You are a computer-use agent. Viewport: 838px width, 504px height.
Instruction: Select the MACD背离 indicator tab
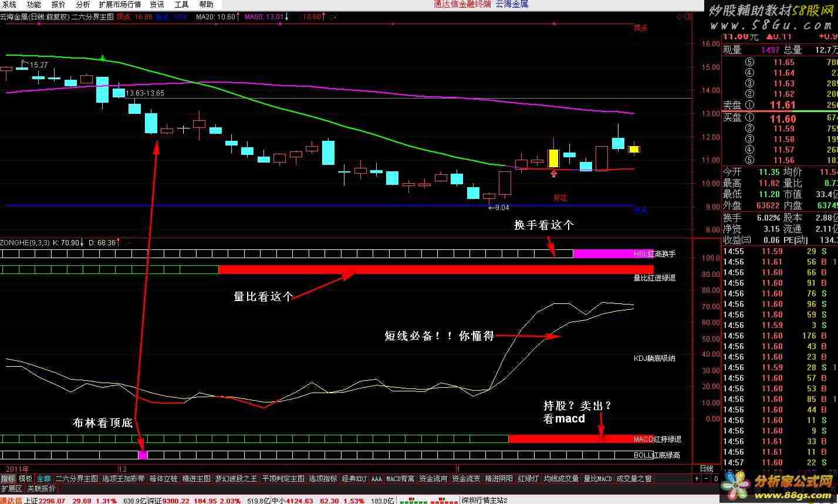tap(400, 479)
